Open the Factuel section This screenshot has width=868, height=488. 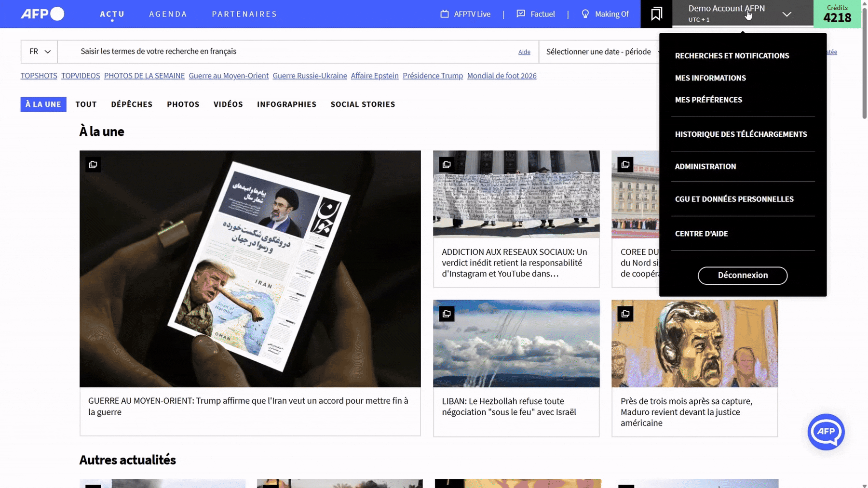[536, 14]
